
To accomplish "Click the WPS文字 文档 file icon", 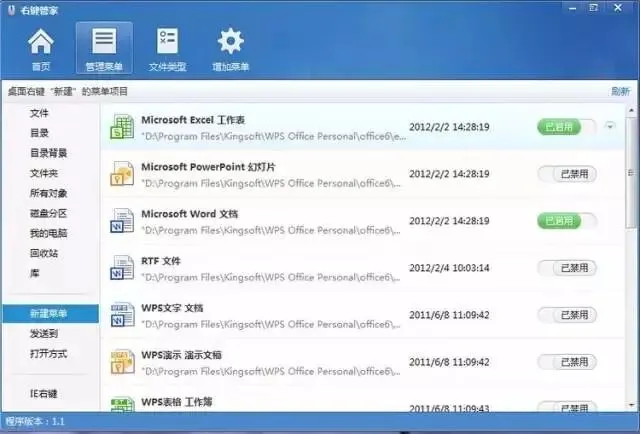I will coord(122,315).
